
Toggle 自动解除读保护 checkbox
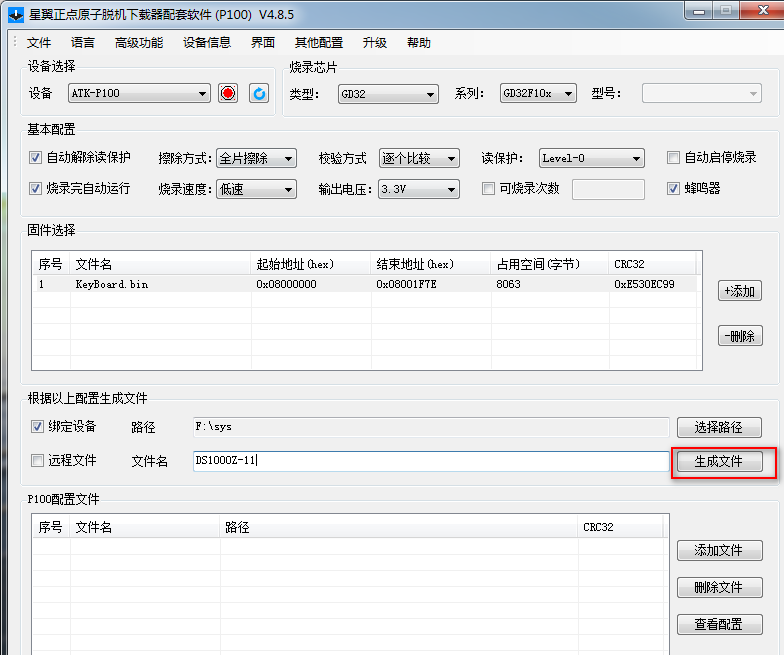35,158
